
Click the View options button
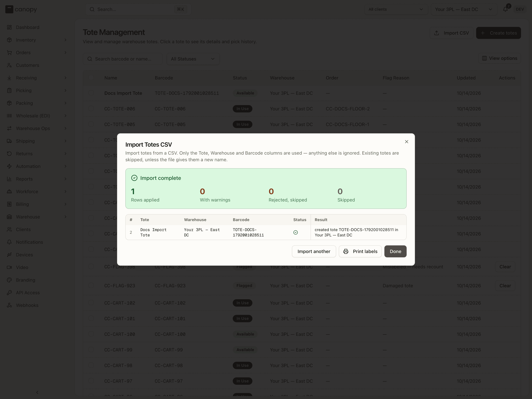pos(500,58)
